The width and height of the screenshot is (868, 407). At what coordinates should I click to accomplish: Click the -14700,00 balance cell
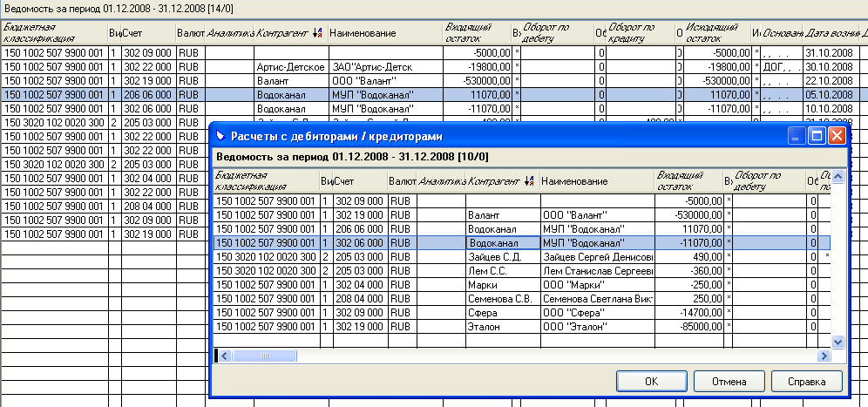[688, 313]
